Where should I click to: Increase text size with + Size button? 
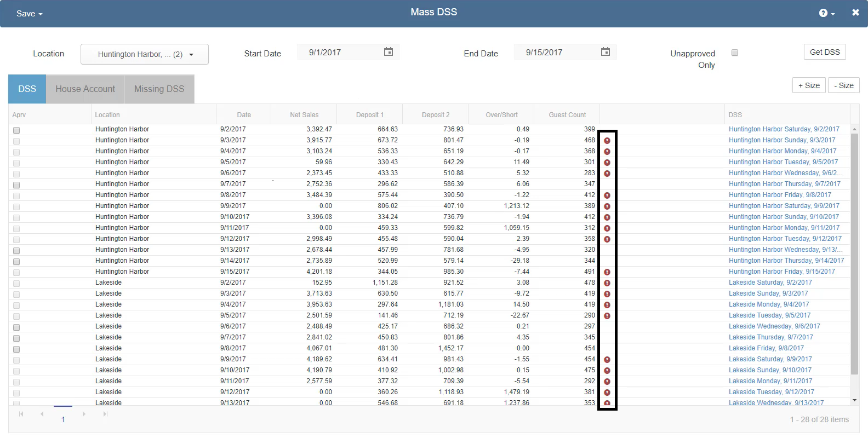[808, 85]
